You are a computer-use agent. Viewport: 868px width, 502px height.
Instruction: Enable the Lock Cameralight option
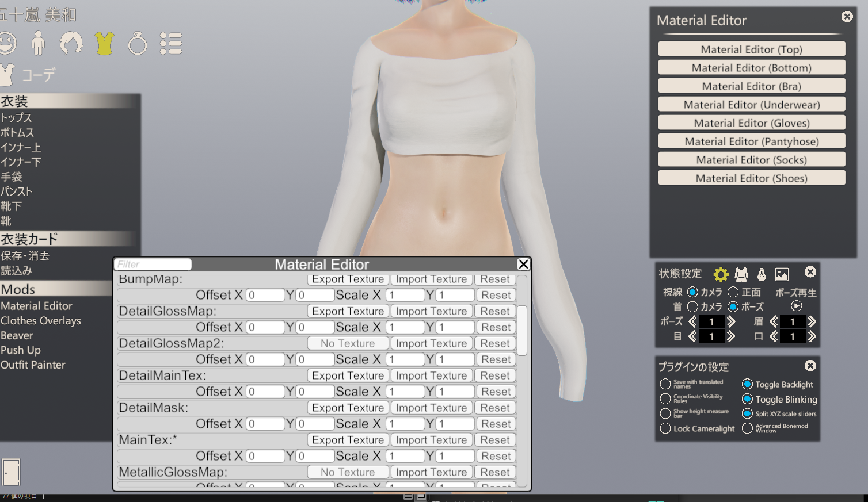click(665, 428)
